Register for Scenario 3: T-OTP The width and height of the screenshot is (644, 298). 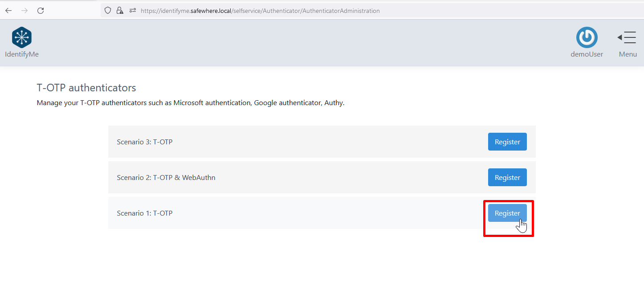[x=507, y=142]
